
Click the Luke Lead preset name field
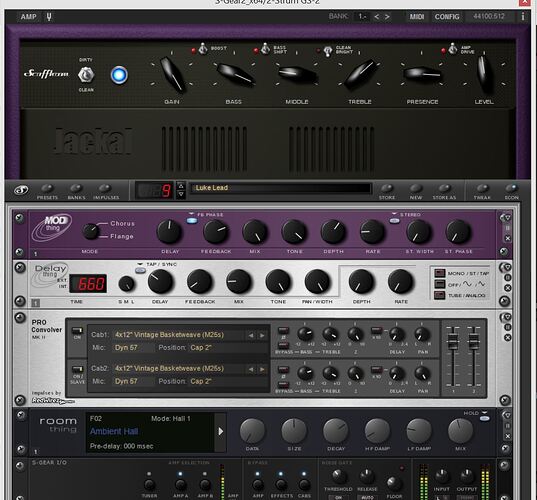pyautogui.click(x=281, y=188)
